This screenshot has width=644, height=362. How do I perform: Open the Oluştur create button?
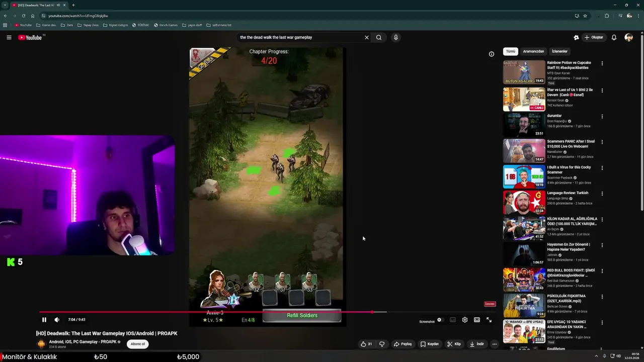594,37
